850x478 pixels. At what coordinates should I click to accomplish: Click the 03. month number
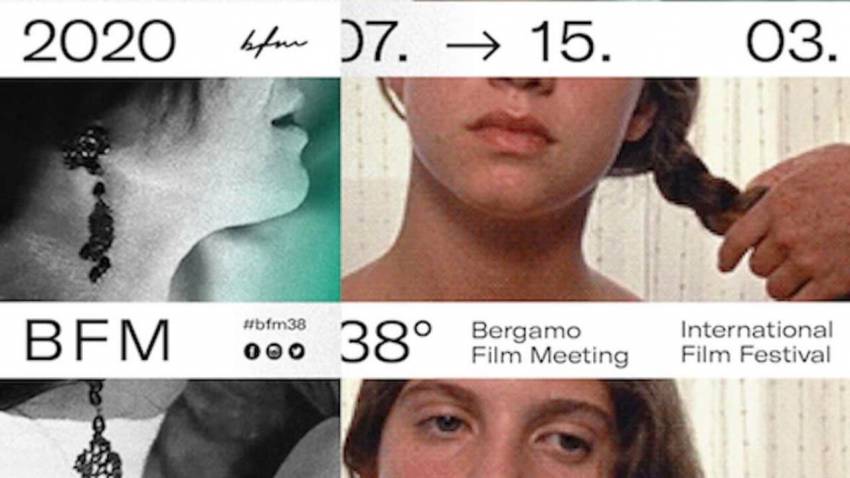[792, 42]
